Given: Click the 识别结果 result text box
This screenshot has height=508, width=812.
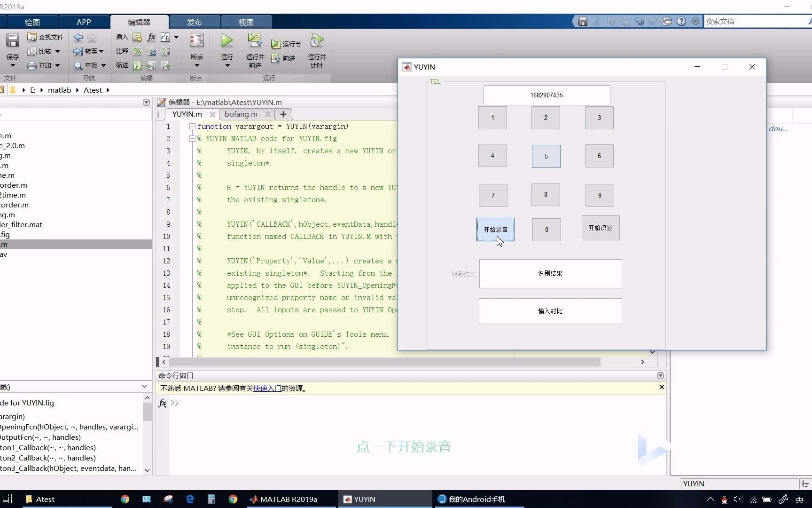Looking at the screenshot, I should 550,274.
